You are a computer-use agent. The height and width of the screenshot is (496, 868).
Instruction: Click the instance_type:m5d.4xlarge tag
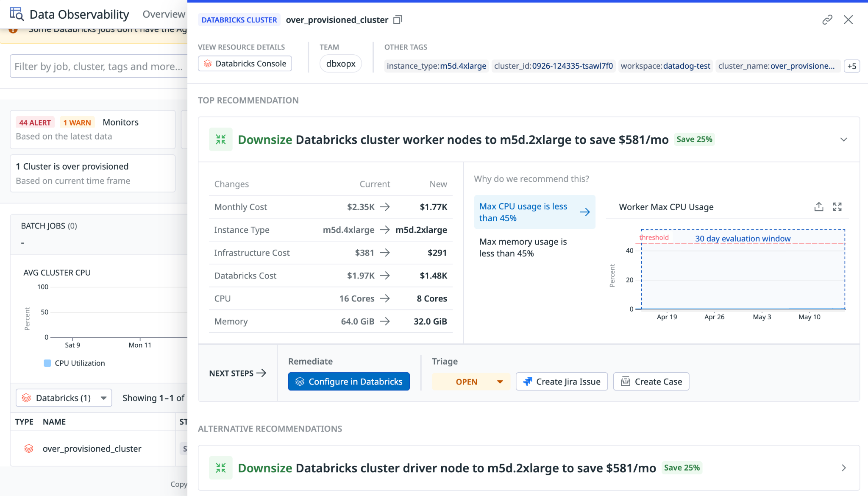(x=437, y=66)
